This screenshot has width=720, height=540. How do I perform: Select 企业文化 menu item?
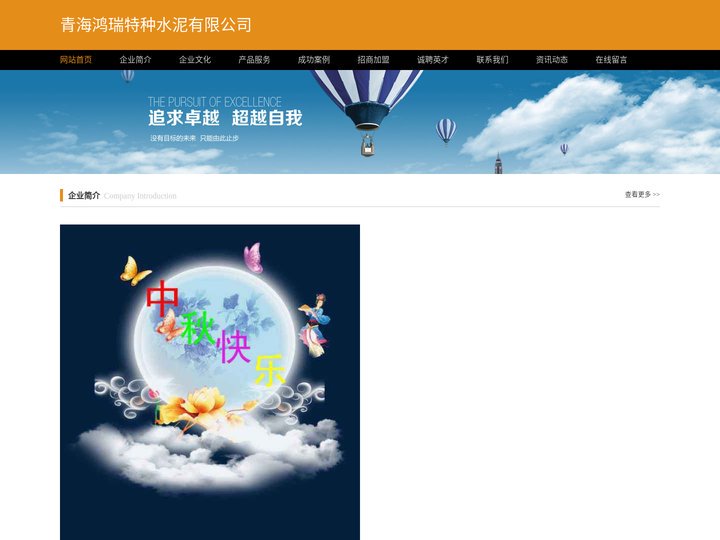pos(195,60)
